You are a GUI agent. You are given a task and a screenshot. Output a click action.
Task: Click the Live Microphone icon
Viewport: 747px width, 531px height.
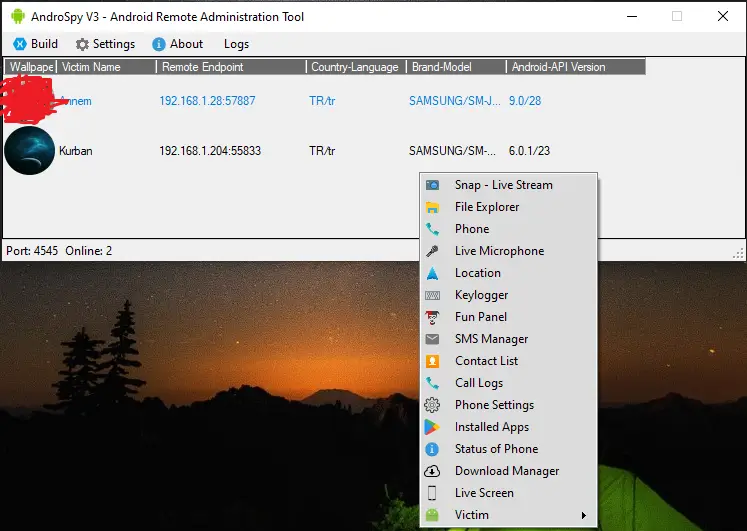click(x=432, y=251)
